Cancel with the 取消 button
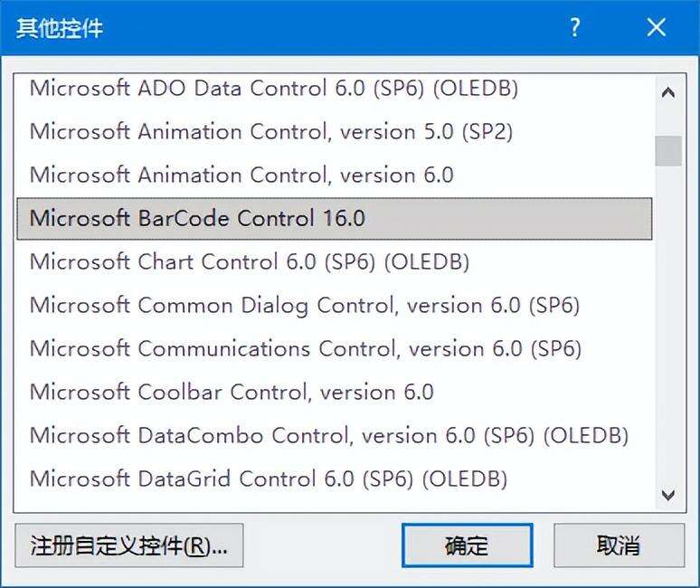Image resolution: width=700 pixels, height=588 pixels. 619,545
